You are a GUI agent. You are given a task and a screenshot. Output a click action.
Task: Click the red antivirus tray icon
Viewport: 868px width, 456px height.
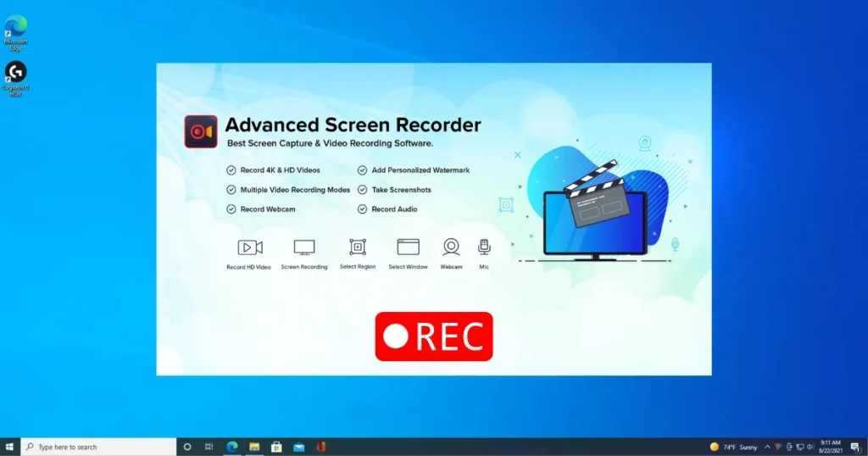click(778, 447)
